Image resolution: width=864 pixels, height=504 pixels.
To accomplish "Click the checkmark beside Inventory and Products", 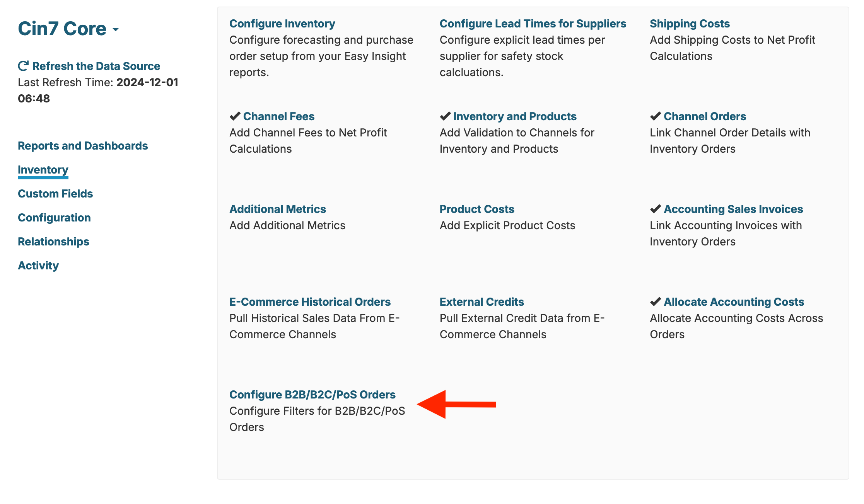I will (445, 116).
